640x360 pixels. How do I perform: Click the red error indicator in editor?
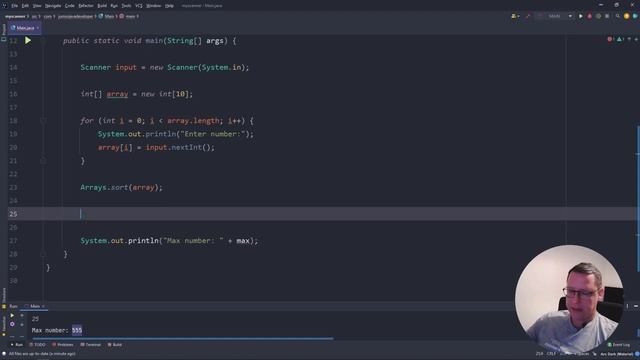point(610,39)
